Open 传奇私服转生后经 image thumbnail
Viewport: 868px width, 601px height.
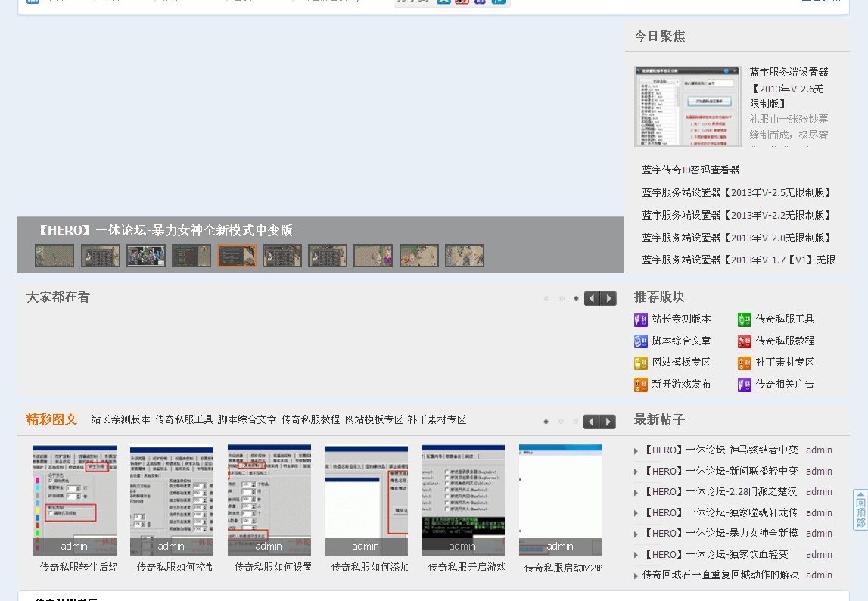pyautogui.click(x=75, y=500)
